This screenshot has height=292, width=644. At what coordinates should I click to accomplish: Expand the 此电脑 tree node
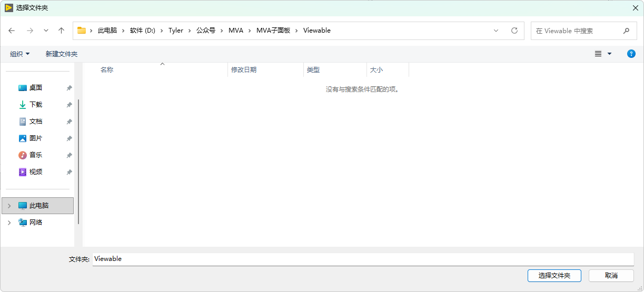click(9, 206)
